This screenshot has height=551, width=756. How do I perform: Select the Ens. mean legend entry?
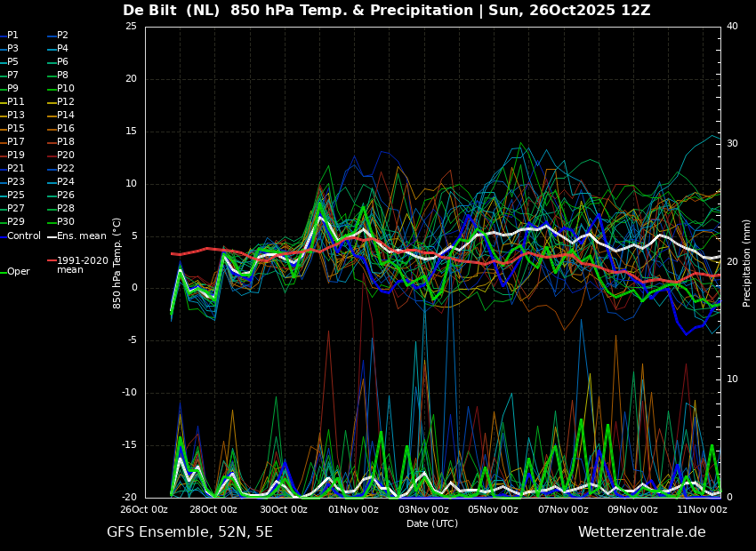[x=76, y=236]
